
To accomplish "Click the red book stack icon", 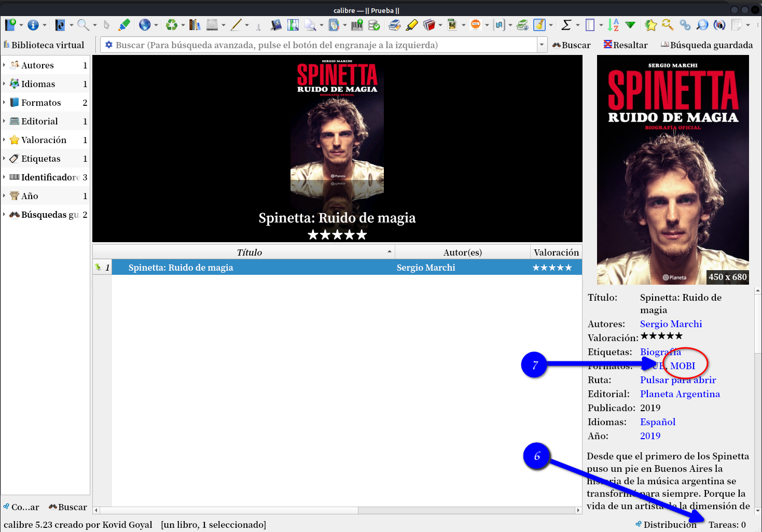I will click(x=429, y=24).
